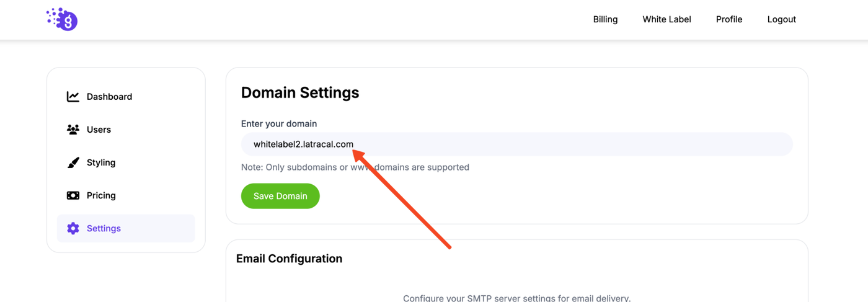Click the Dashboard chart icon
Viewport: 868px width, 302px height.
73,97
